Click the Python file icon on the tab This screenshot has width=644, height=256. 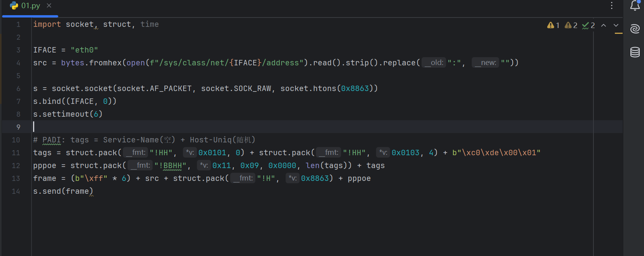[14, 5]
